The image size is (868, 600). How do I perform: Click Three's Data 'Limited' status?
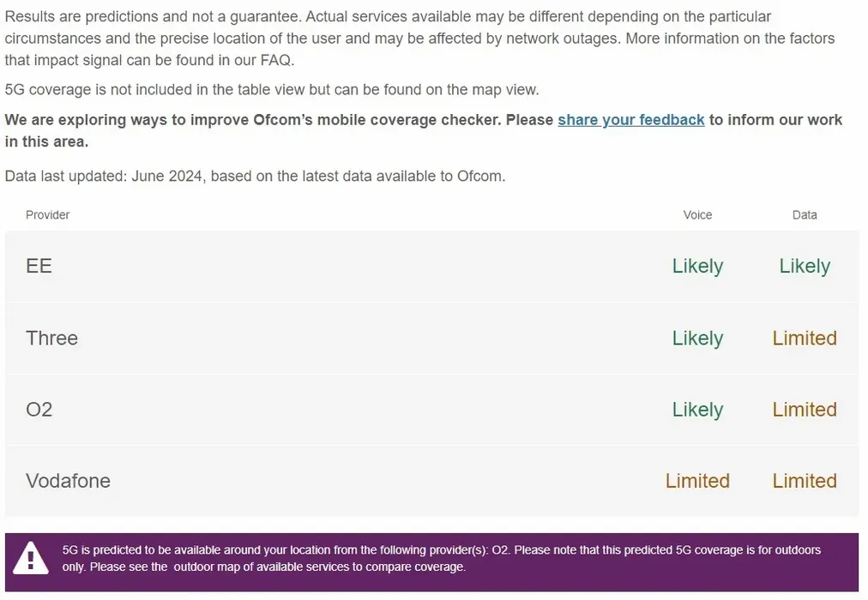click(x=805, y=338)
